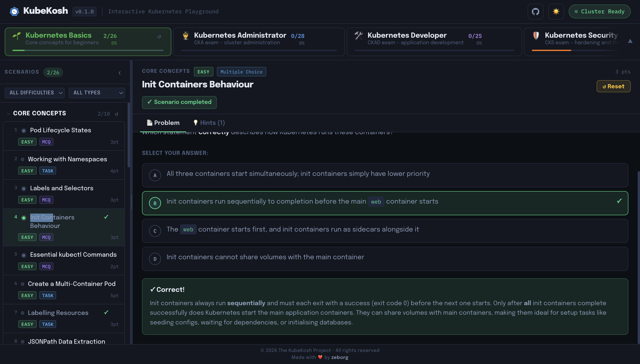
Task: Open the Create a Multi-Container Pod scenario
Action: (x=64, y=290)
